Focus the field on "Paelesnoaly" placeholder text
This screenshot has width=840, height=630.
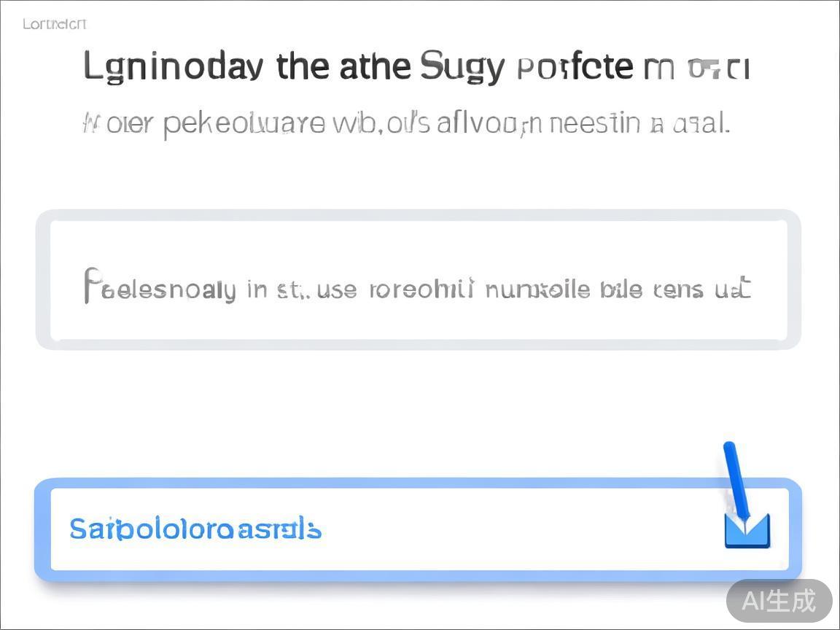(x=160, y=288)
